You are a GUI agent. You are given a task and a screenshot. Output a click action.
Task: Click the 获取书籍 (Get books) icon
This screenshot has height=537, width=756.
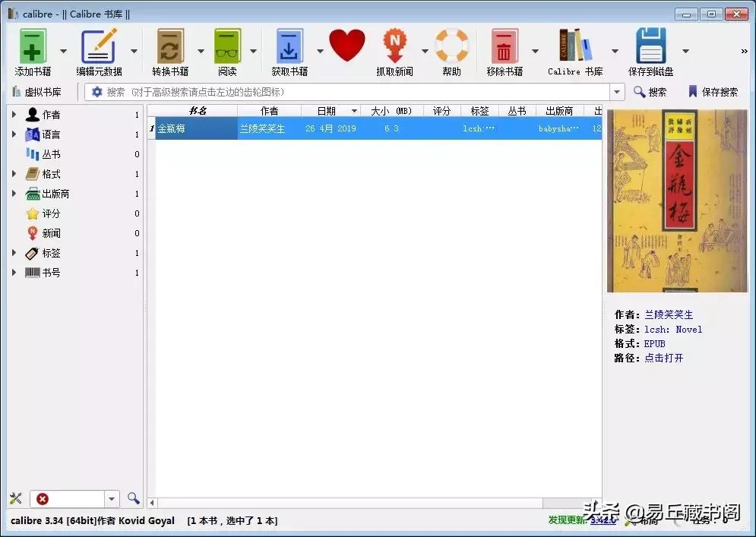pyautogui.click(x=289, y=47)
